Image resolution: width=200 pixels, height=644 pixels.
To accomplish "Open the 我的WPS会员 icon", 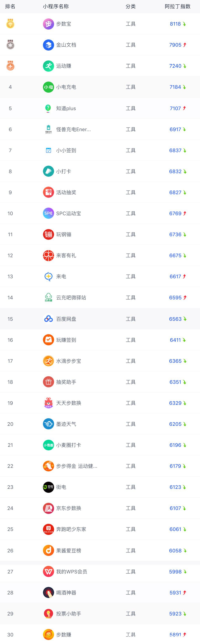I will (x=48, y=571).
